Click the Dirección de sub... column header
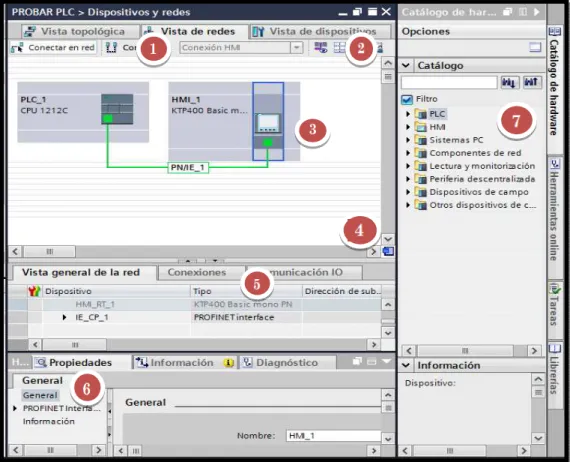The image size is (570, 462). pyautogui.click(x=342, y=291)
